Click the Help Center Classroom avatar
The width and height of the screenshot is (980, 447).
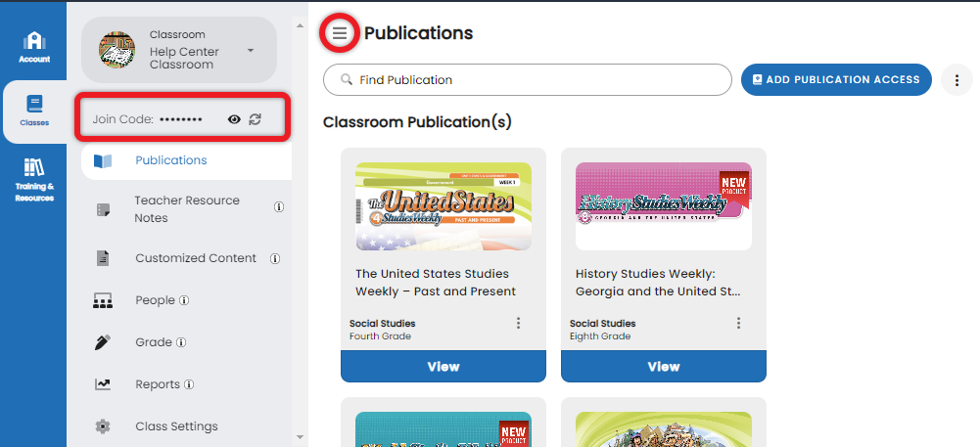tap(117, 50)
